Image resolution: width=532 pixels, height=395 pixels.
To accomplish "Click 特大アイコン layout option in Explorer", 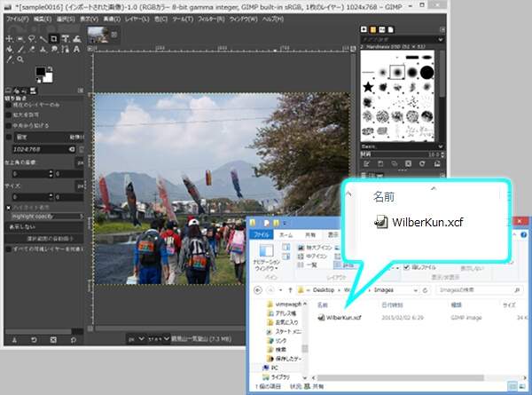I will (x=313, y=248).
